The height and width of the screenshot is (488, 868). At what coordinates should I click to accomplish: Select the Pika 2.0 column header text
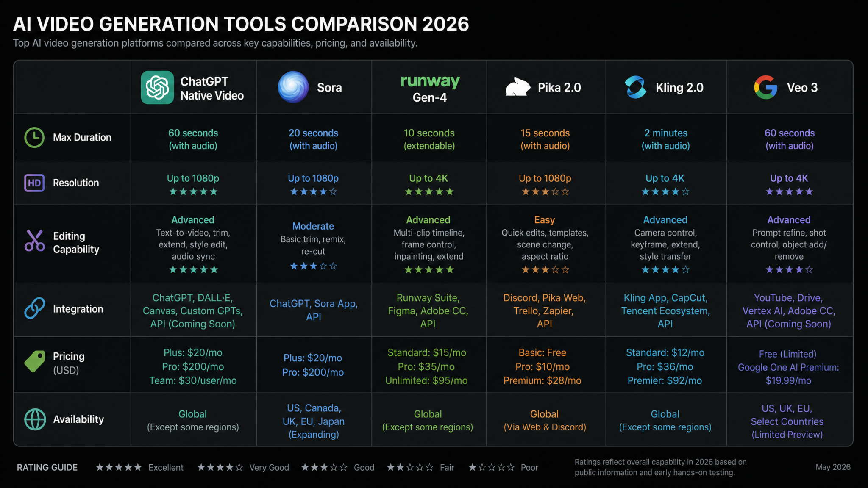pos(559,88)
